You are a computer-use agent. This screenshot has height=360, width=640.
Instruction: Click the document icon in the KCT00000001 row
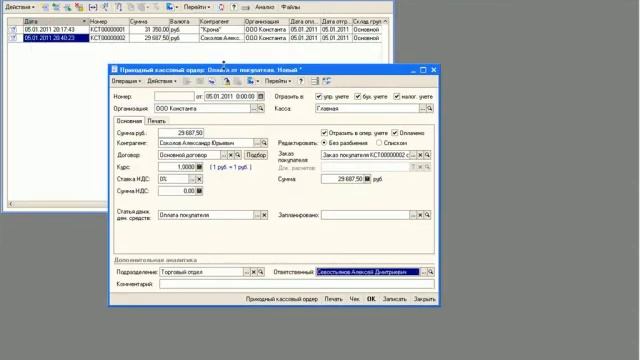click(x=13, y=30)
